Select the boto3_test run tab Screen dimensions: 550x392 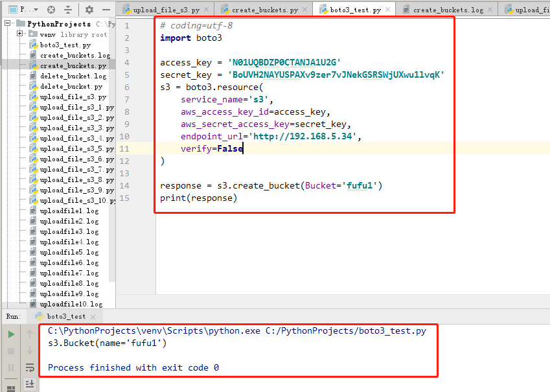66,317
